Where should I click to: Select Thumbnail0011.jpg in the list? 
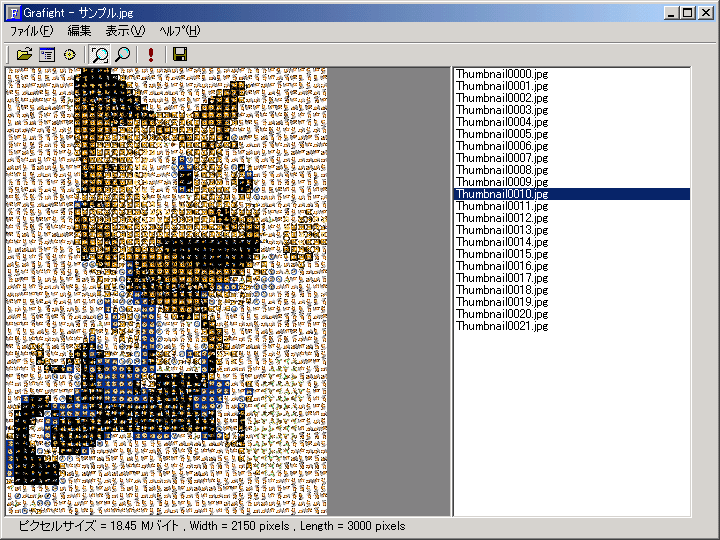pyautogui.click(x=572, y=206)
